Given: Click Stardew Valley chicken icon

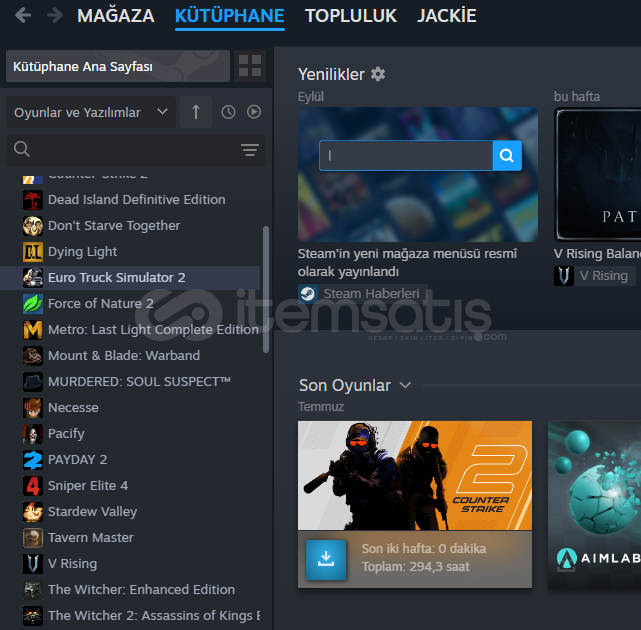Looking at the screenshot, I should 33,511.
